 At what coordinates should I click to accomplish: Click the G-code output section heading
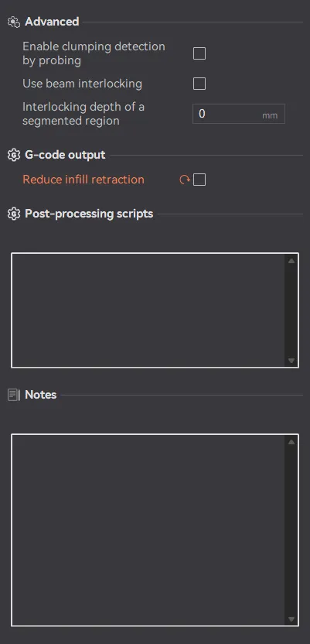point(65,155)
